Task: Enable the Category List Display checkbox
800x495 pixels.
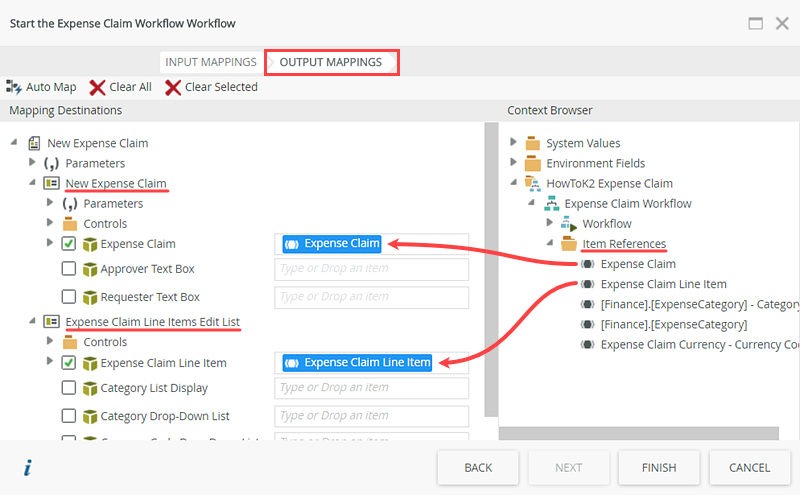Action: 69,388
